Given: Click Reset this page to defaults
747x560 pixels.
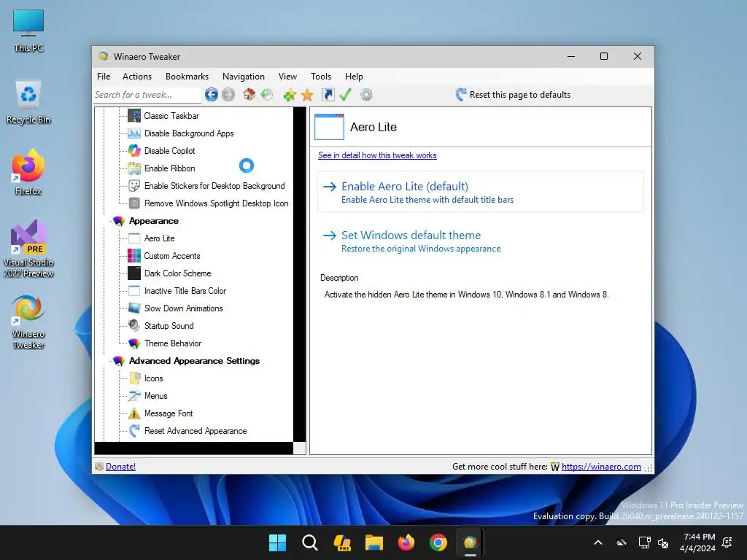Looking at the screenshot, I should point(513,95).
